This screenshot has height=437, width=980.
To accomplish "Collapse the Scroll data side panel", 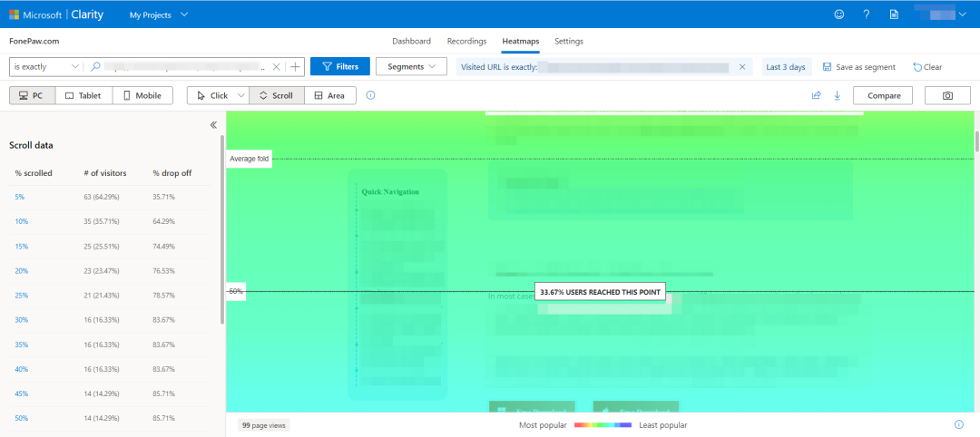I will point(213,125).
